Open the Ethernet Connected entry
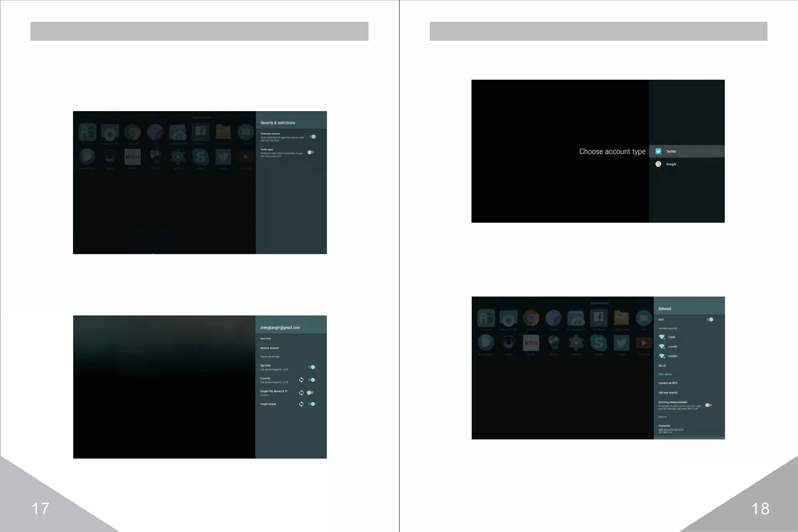Image resolution: width=798 pixels, height=532 pixels. pos(665,427)
